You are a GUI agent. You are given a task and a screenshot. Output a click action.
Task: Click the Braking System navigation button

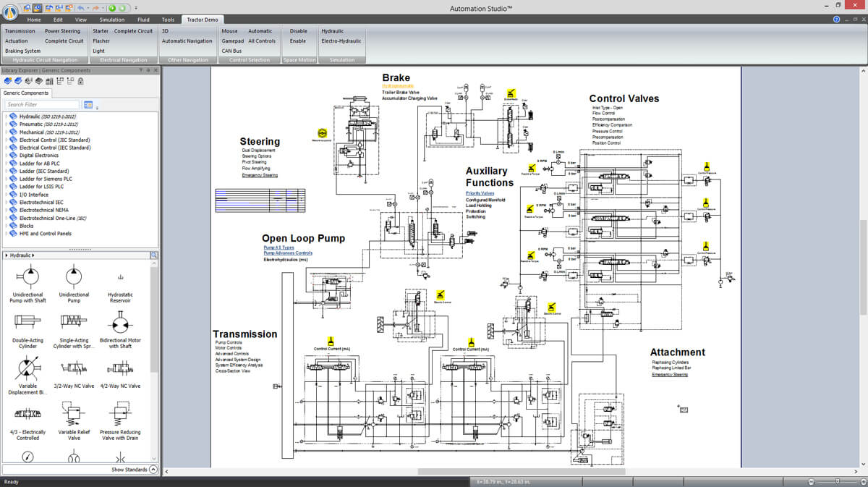click(x=23, y=51)
